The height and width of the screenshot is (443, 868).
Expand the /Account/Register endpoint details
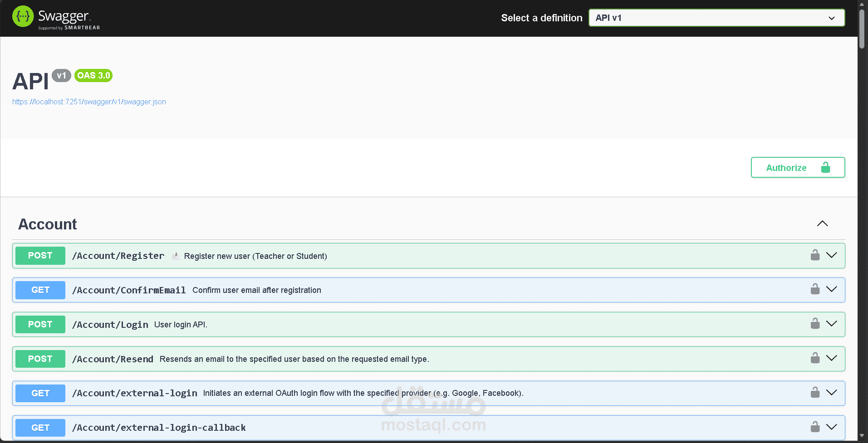[x=832, y=255]
